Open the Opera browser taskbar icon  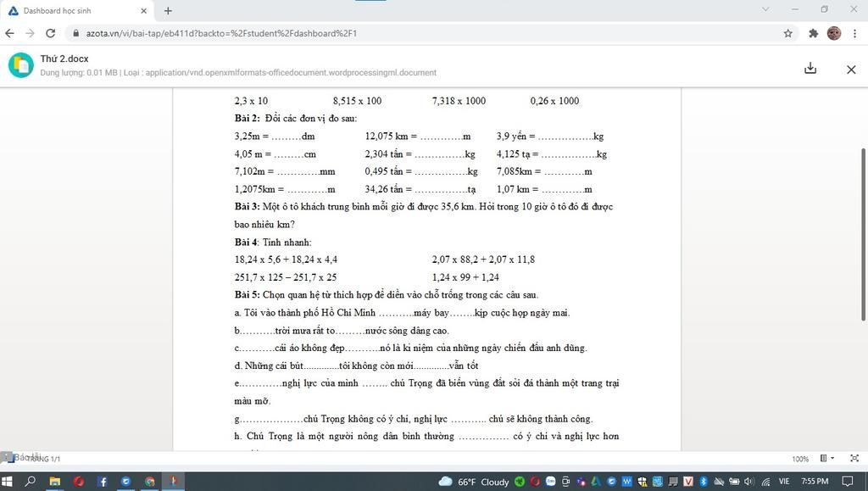pyautogui.click(x=78, y=481)
